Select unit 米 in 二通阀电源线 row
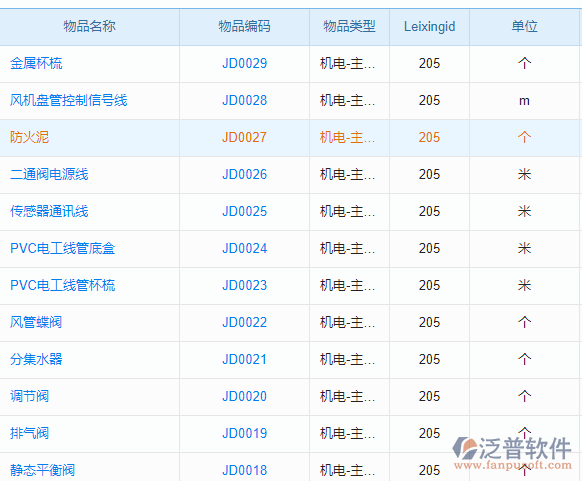Screen dimensions: 582x481 (524, 174)
